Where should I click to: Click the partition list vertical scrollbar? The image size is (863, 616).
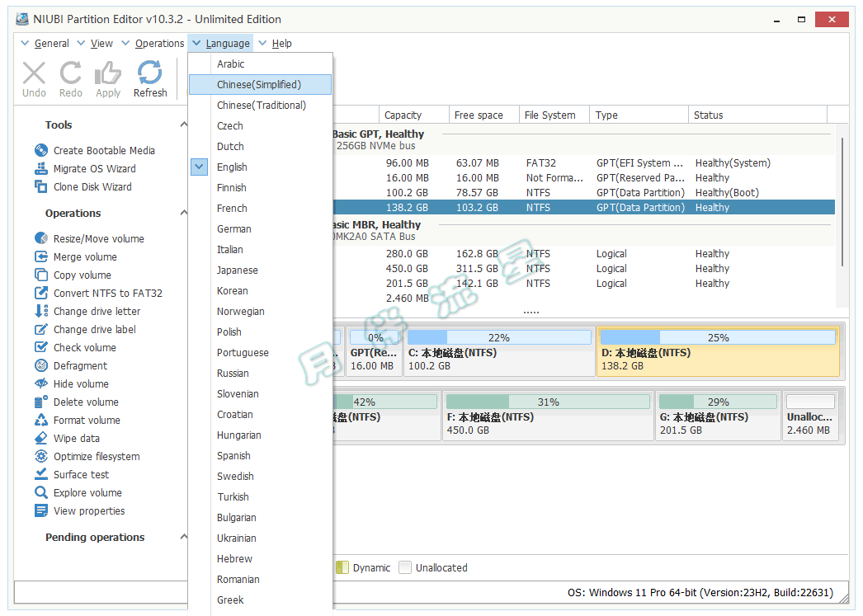pos(842,200)
